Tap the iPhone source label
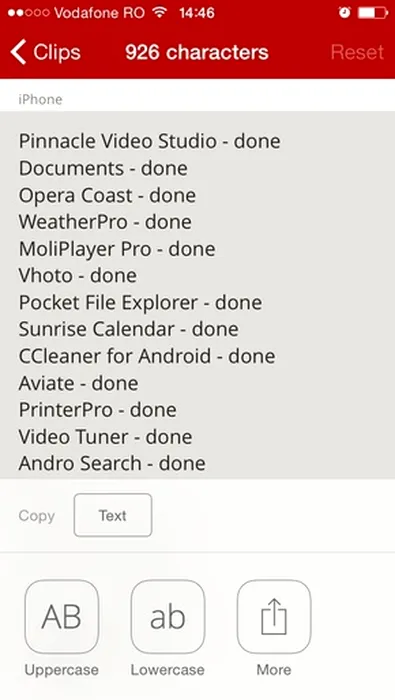The image size is (395, 700). 40,99
